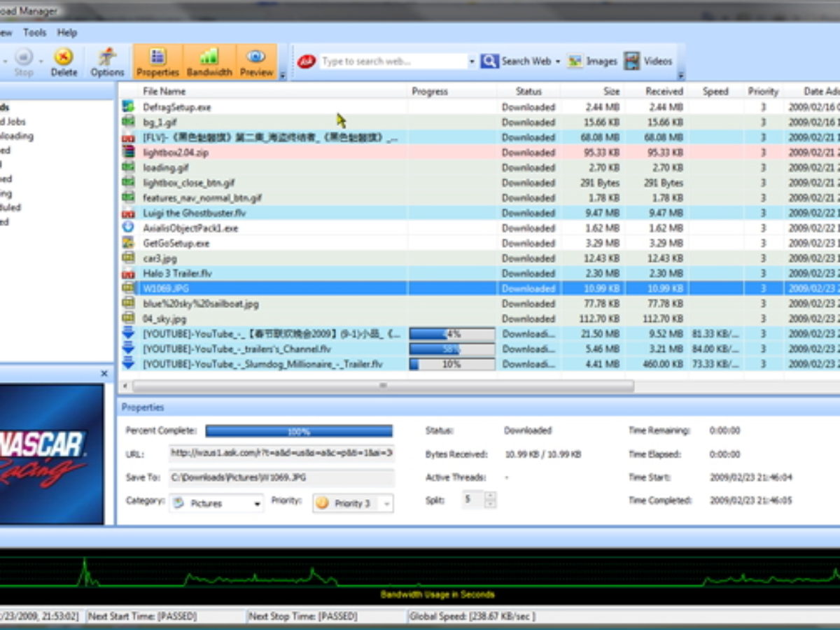Click the features_nav_normal_btn.gif file icon
Image resolution: width=840 pixels, height=630 pixels.
(x=128, y=197)
